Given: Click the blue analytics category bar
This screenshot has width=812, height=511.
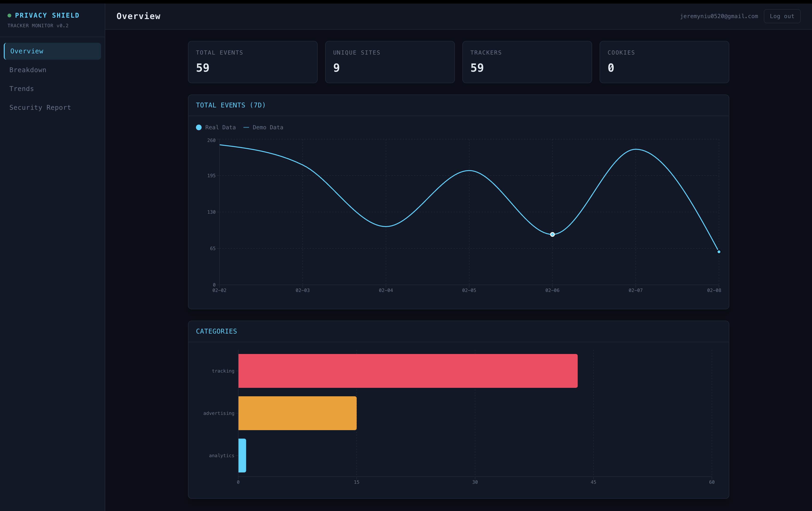Looking at the screenshot, I should point(242,455).
